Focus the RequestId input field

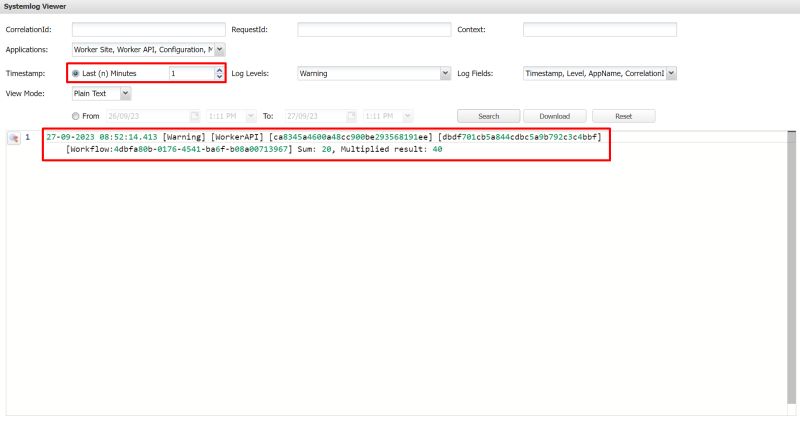(x=374, y=30)
